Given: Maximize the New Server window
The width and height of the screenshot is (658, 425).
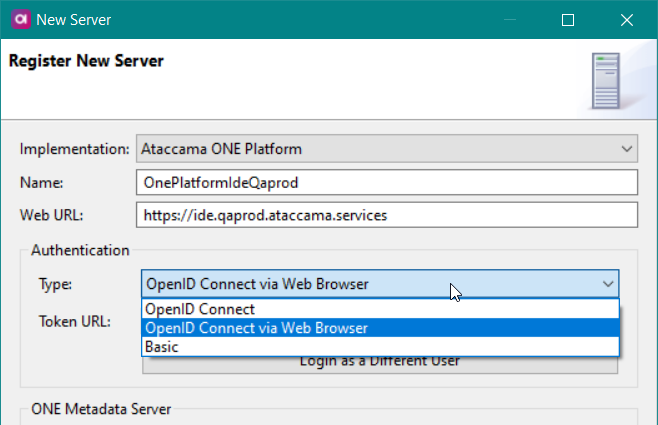Looking at the screenshot, I should pos(567,19).
